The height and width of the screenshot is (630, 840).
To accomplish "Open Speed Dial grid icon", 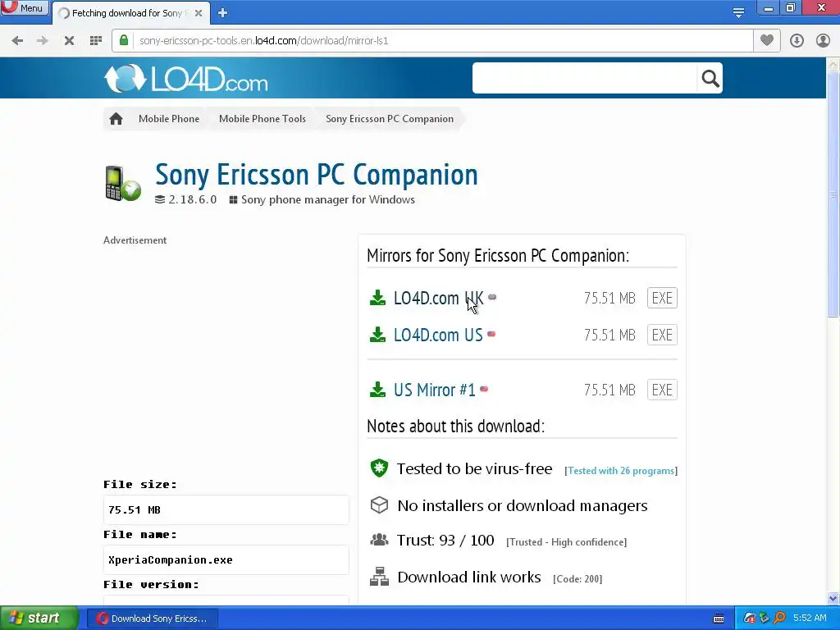I will [96, 41].
